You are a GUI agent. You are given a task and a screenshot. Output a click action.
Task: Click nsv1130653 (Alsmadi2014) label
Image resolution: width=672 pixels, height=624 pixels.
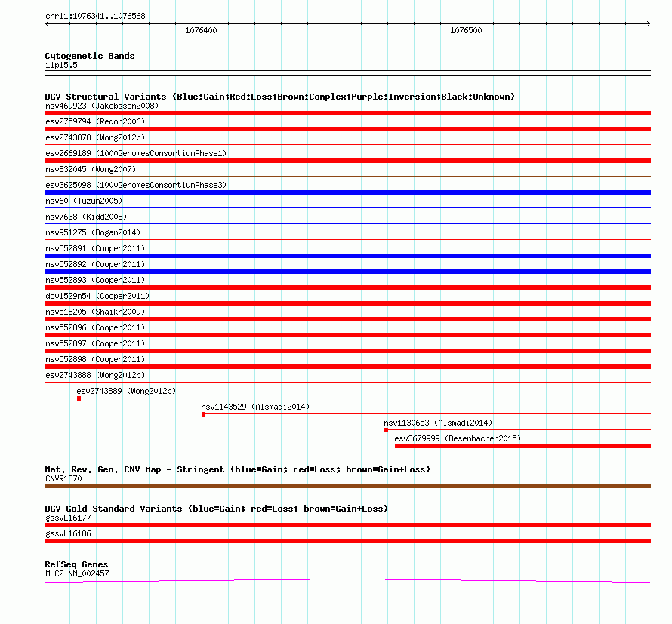438,423
